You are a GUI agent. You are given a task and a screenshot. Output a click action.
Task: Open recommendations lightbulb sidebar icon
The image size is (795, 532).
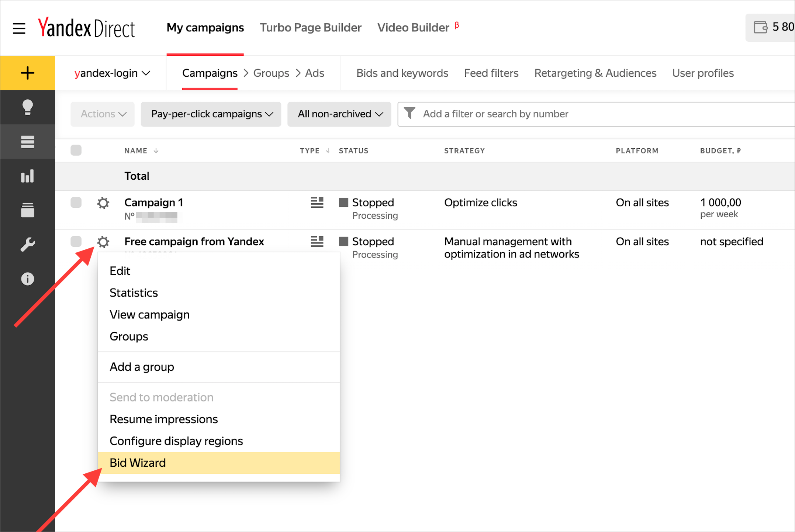pos(28,107)
